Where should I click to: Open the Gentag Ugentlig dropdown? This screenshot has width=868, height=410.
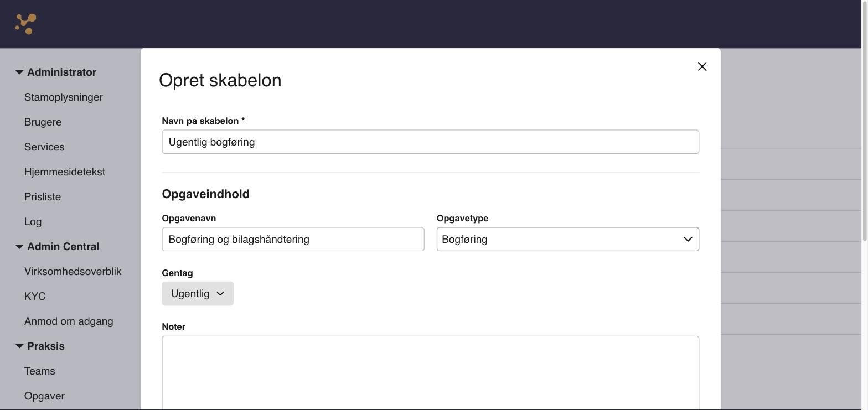coord(198,293)
